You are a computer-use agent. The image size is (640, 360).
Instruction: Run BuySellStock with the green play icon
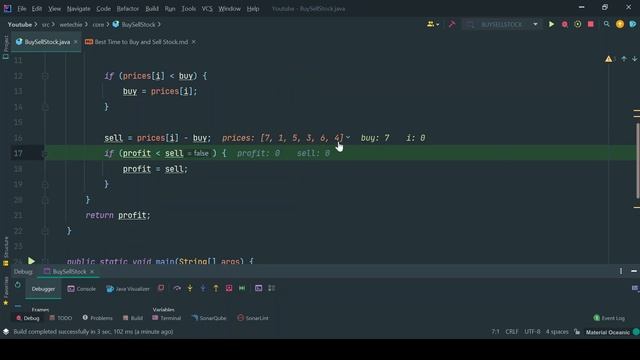click(x=551, y=24)
